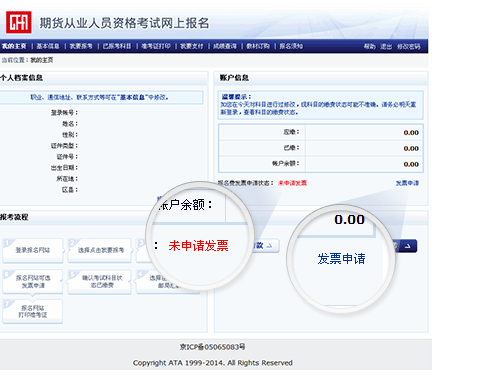Image resolution: width=481 pixels, height=385 pixels.
Task: Click the 退出 logout link
Action: click(x=386, y=47)
